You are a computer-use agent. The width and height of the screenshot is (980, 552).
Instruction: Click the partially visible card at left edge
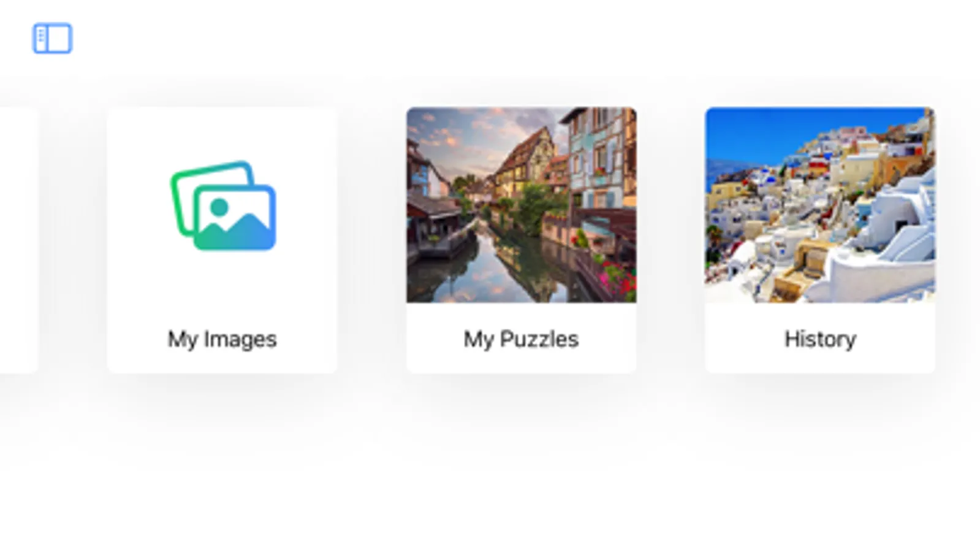point(18,240)
